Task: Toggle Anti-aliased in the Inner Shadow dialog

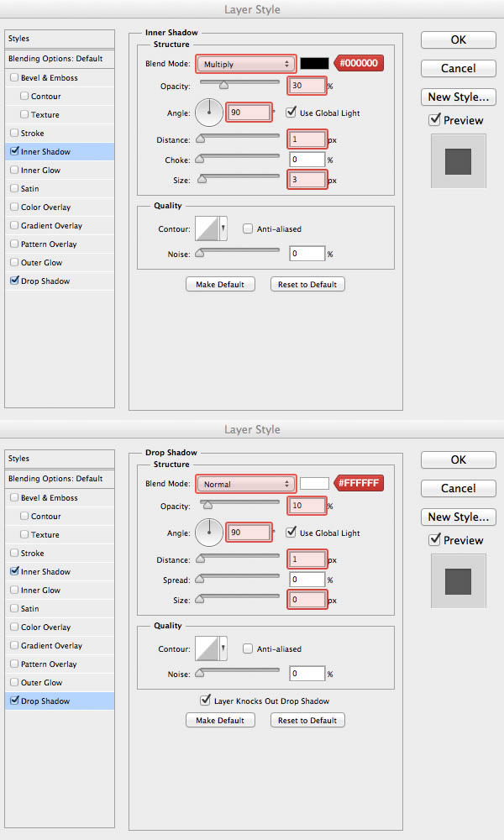Action: click(248, 228)
